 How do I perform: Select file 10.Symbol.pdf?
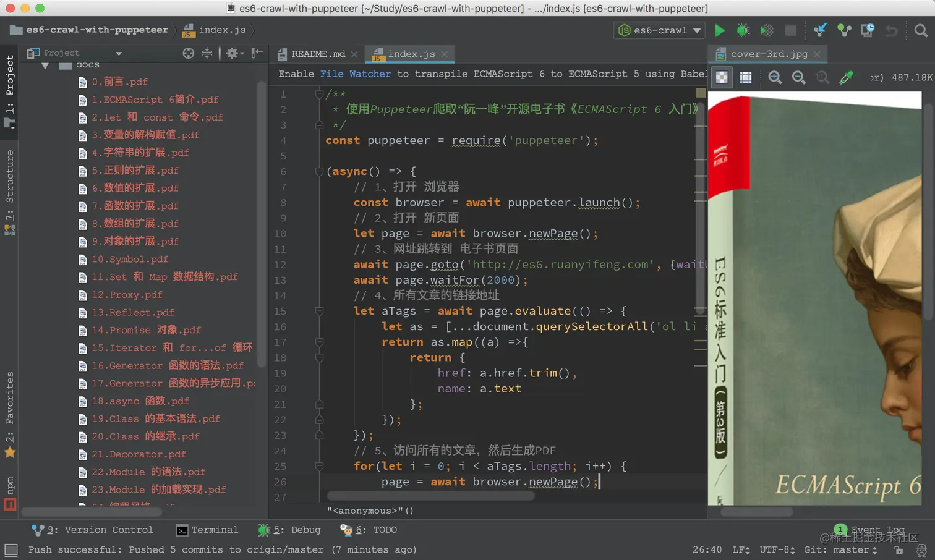click(x=123, y=259)
